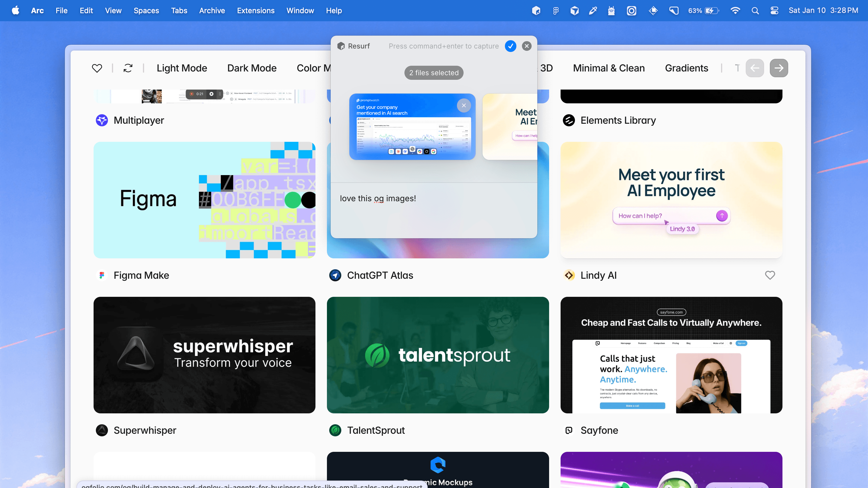Viewport: 868px width, 488px height.
Task: Favorite the Lindy AI card with heart
Action: pyautogui.click(x=770, y=275)
